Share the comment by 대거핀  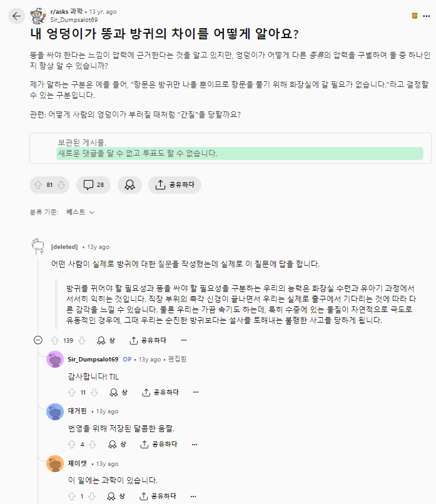[x=160, y=444]
